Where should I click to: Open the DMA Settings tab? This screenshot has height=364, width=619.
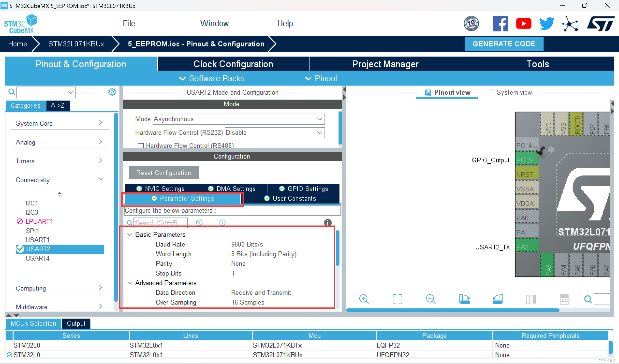[x=232, y=188]
